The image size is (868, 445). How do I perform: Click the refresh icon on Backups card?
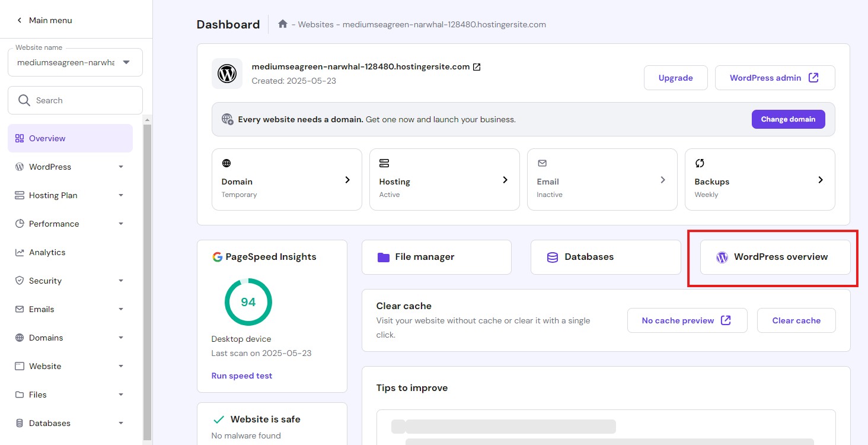point(700,163)
